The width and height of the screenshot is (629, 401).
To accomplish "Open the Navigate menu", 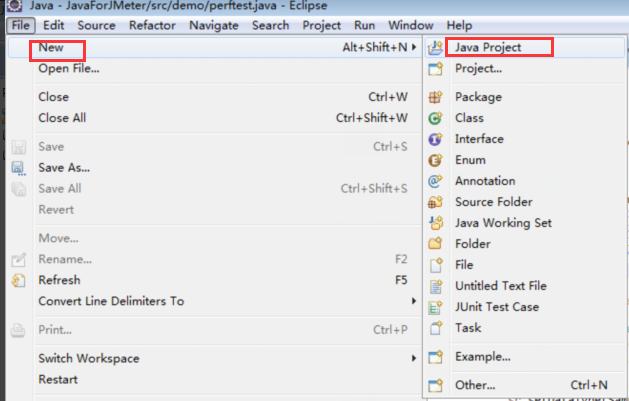I will pyautogui.click(x=214, y=26).
